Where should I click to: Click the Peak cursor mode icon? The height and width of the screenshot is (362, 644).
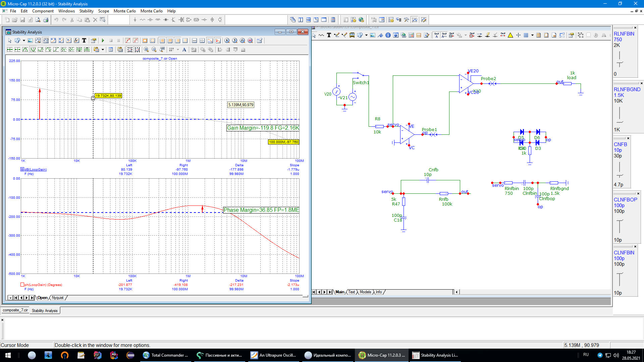(x=25, y=50)
